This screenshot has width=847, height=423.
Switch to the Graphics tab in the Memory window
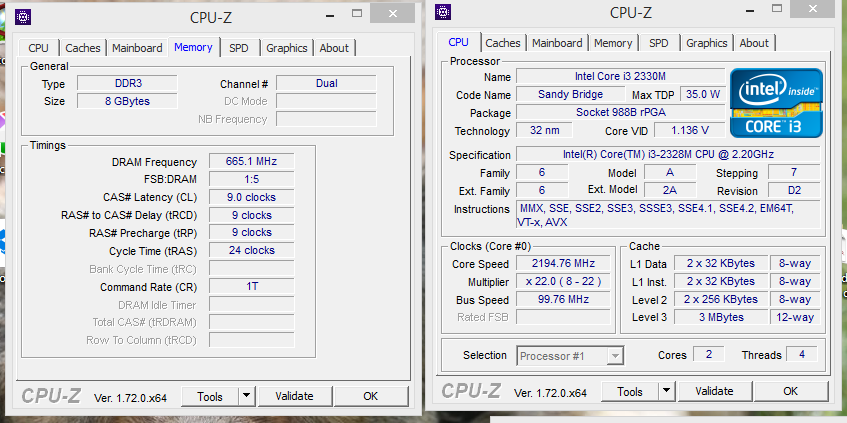[x=287, y=48]
